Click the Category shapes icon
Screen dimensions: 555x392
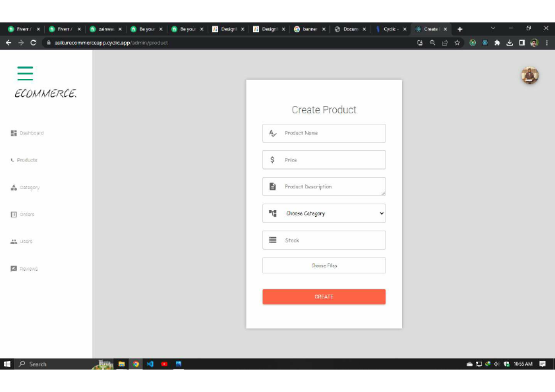point(14,188)
